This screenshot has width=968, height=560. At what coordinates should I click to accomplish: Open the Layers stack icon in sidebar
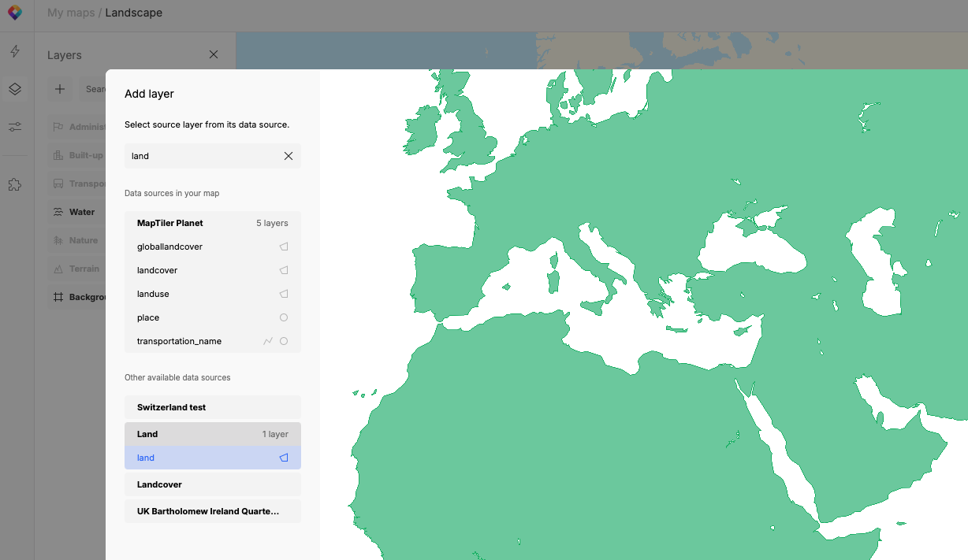pyautogui.click(x=15, y=89)
